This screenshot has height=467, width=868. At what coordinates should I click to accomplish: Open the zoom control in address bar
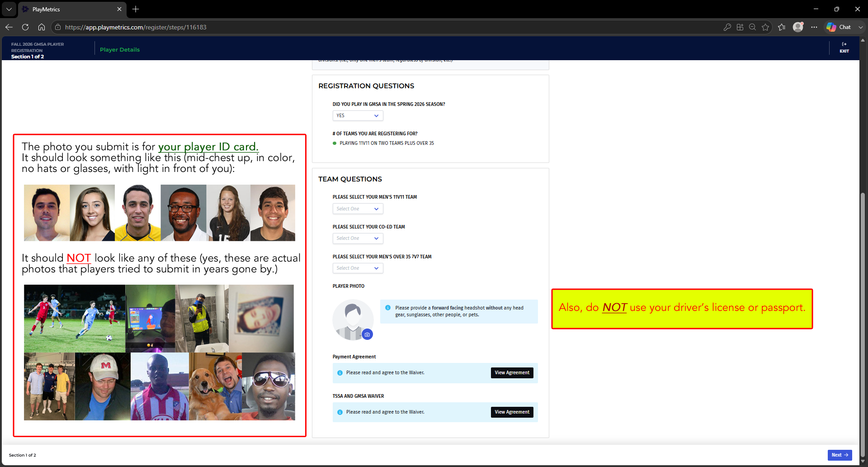click(x=752, y=27)
